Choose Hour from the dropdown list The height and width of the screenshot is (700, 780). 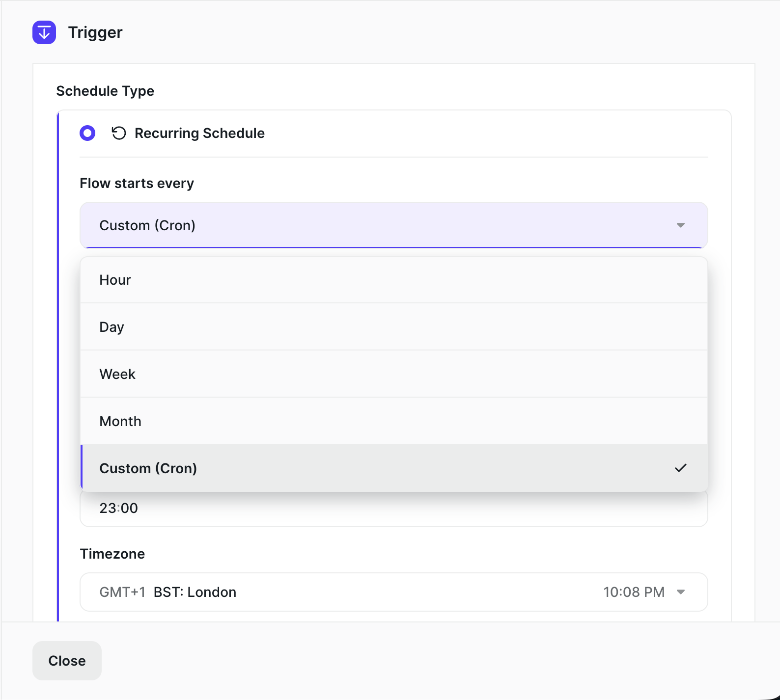[x=393, y=280]
